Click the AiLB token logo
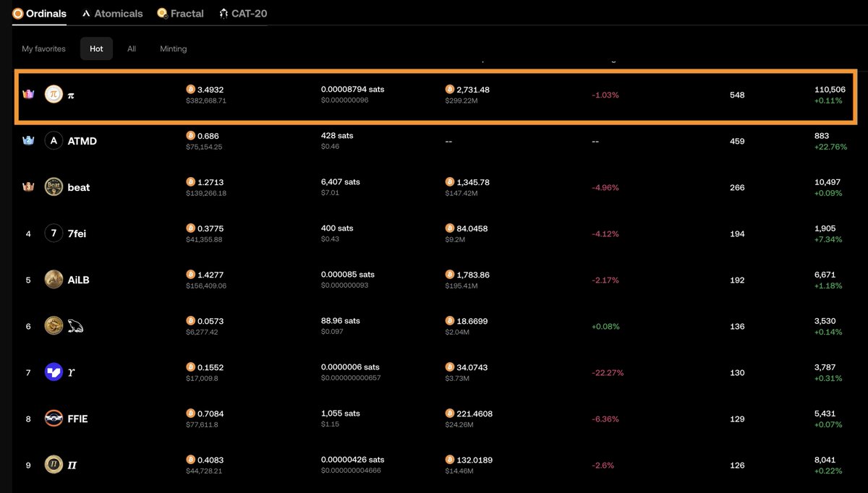Screen dimensions: 868x493 point(54,280)
